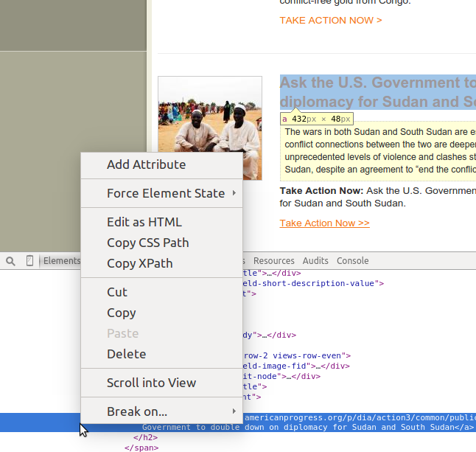
Task: Select the closing </span> tag line
Action: [141, 448]
